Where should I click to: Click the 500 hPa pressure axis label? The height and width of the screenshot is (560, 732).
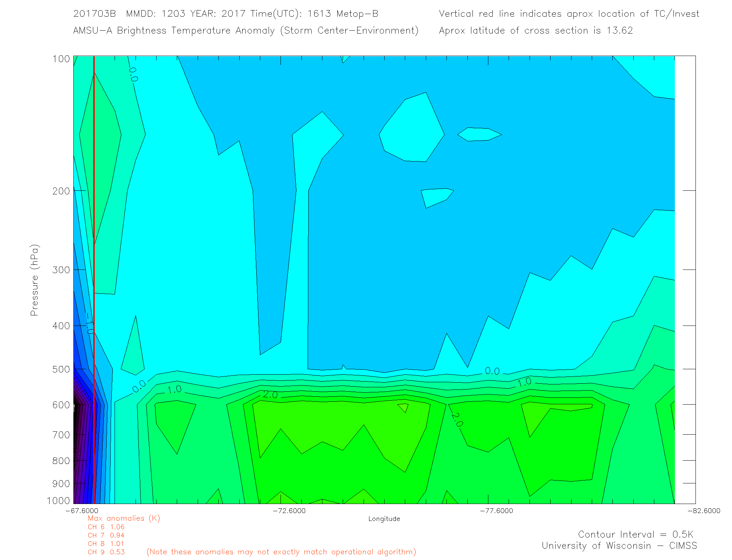pos(61,369)
